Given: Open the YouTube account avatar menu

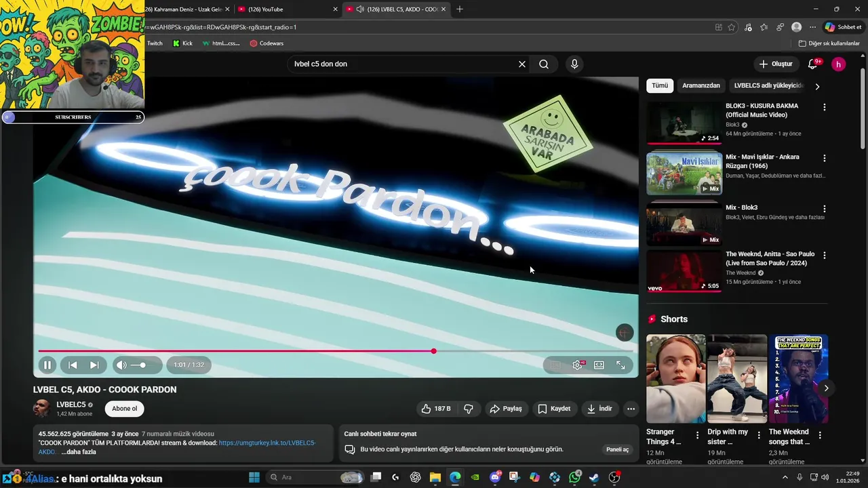Looking at the screenshot, I should tap(839, 64).
